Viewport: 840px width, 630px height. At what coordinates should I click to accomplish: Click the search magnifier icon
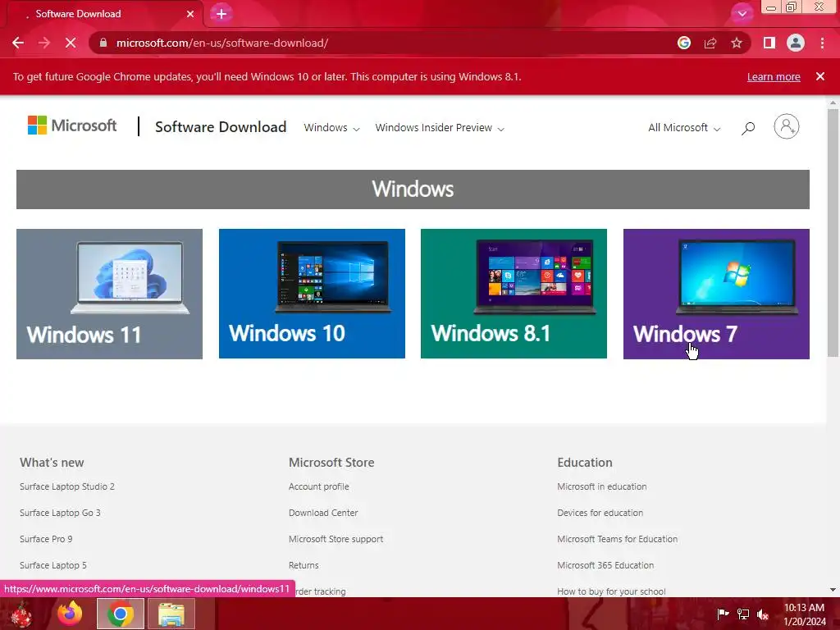click(x=748, y=128)
